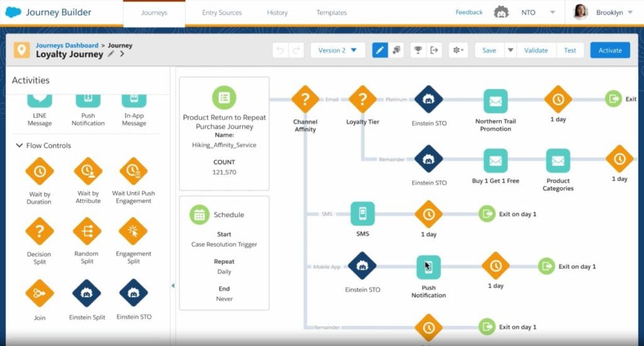Open the Version 2 dropdown

(338, 50)
